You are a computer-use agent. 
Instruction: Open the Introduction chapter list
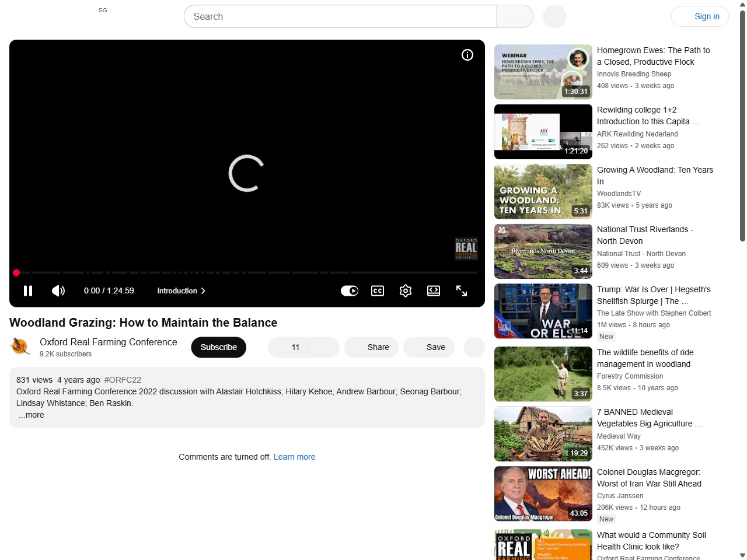pyautogui.click(x=181, y=290)
